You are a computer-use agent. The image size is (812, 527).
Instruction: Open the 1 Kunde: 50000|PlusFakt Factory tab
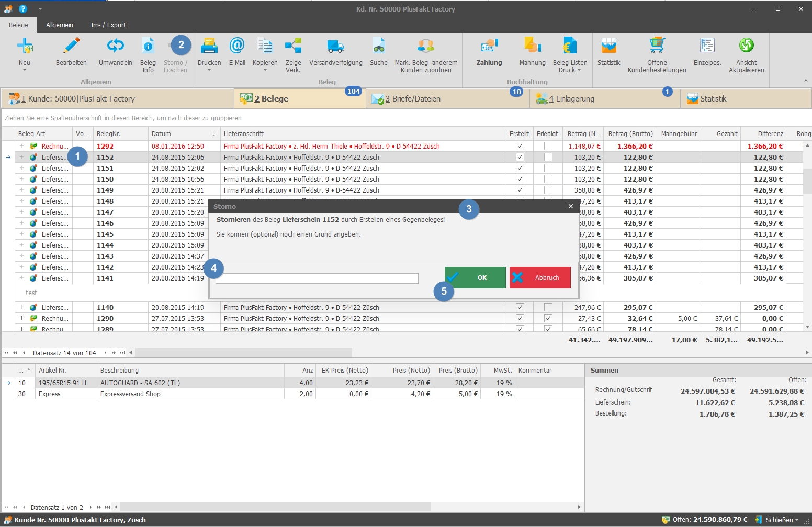pos(118,98)
